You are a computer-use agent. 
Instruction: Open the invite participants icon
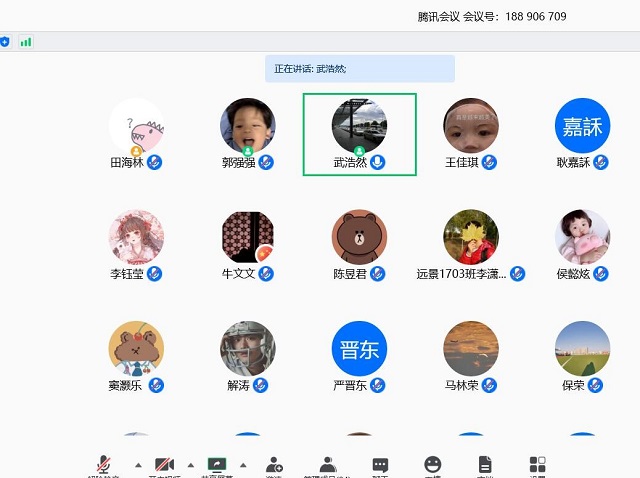[x=274, y=465]
